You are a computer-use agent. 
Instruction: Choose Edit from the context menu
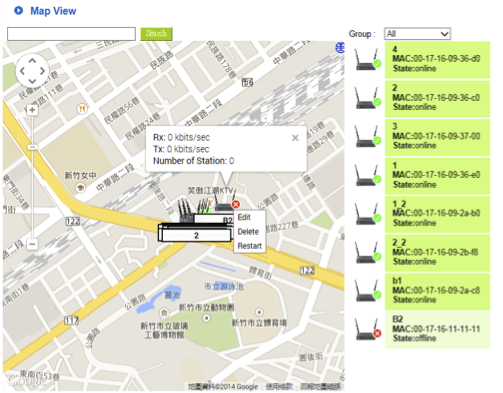click(x=244, y=217)
